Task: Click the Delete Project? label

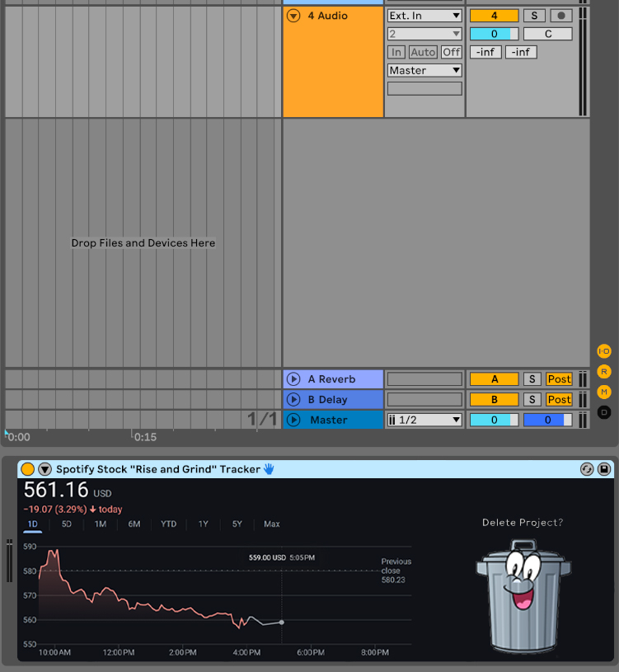Action: (523, 523)
